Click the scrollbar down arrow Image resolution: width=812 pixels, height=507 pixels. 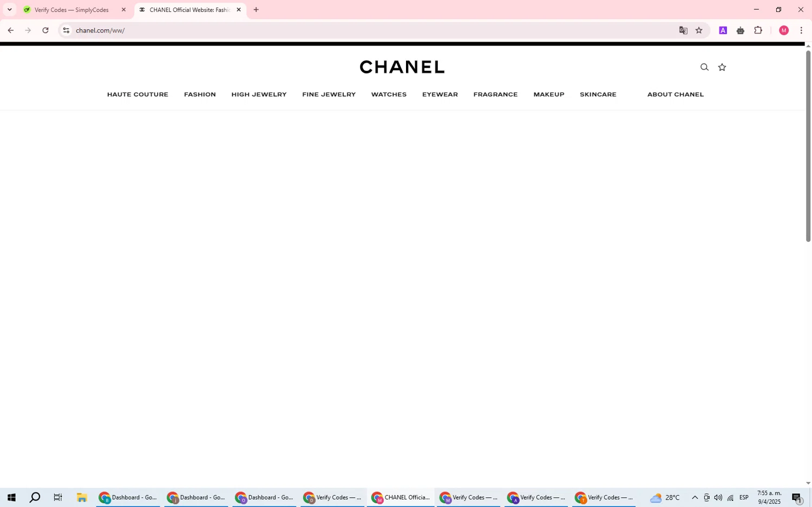808,483
